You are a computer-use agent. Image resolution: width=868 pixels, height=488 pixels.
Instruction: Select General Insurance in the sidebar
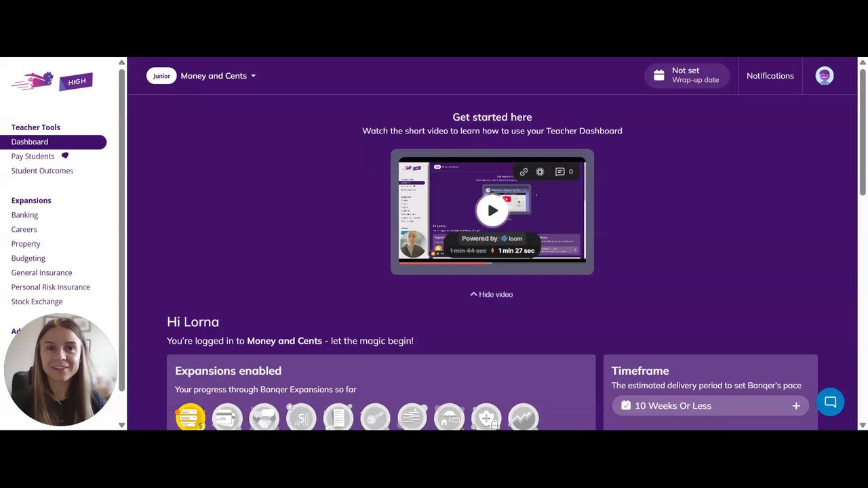pyautogui.click(x=41, y=272)
